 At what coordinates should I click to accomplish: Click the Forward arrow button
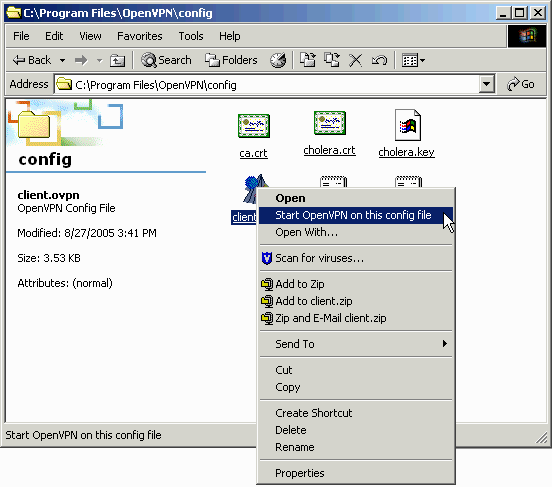(x=81, y=61)
